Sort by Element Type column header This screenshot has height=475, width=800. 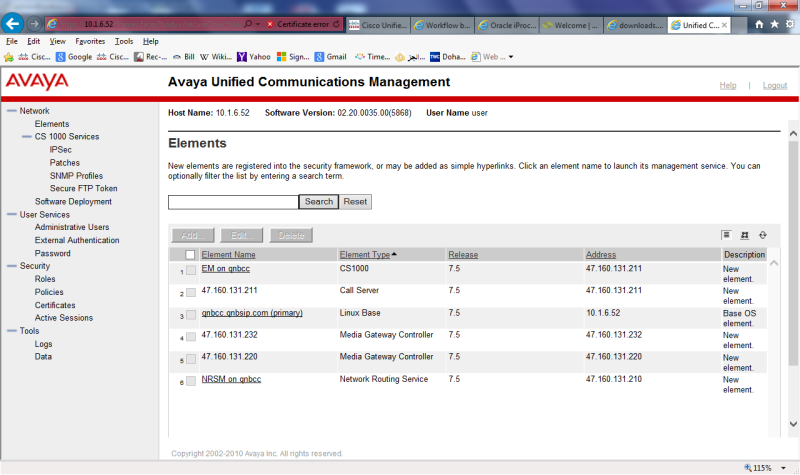[x=365, y=255]
